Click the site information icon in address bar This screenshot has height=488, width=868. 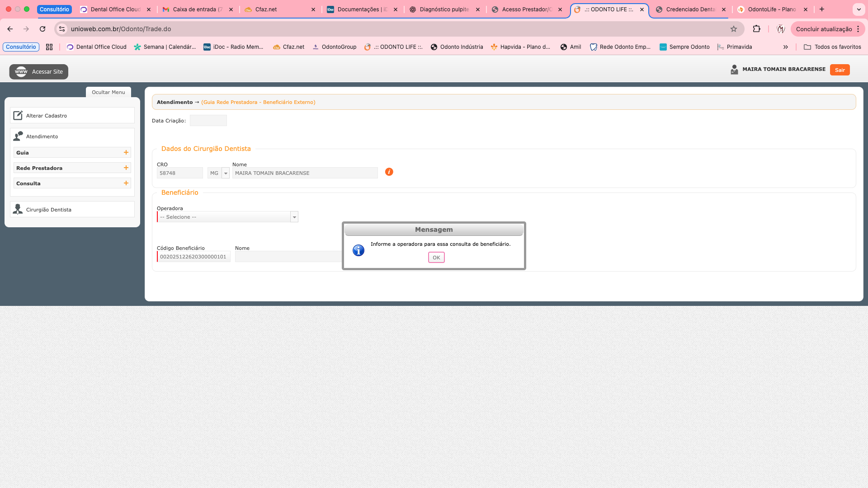[x=62, y=29]
